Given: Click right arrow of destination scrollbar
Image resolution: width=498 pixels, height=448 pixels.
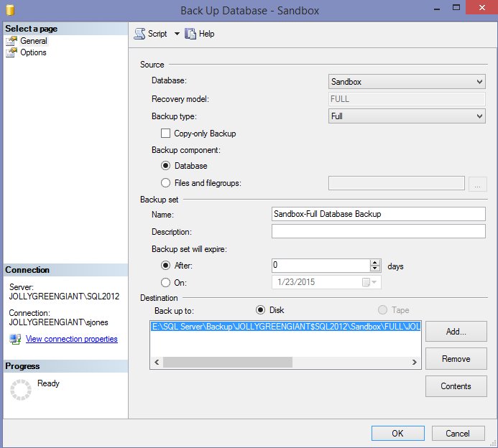Looking at the screenshot, I should 414,362.
